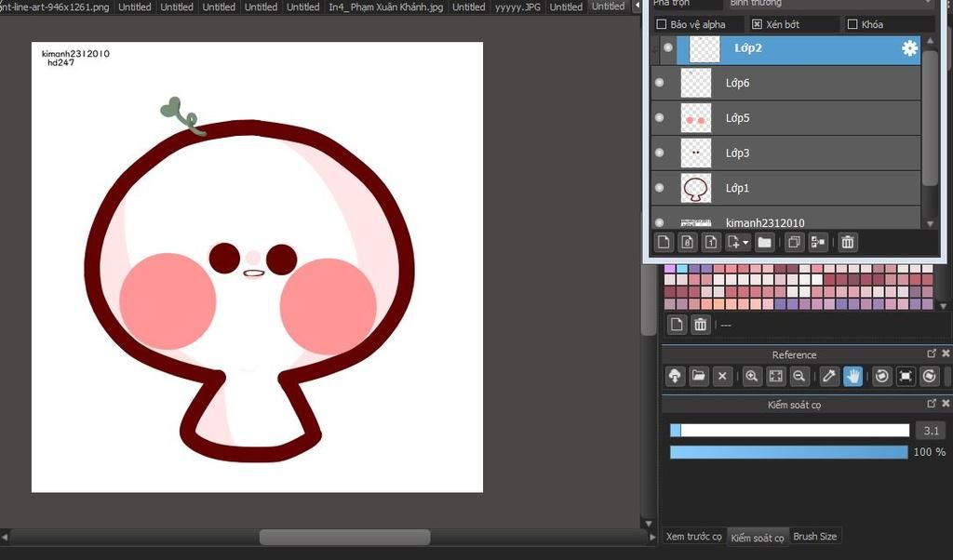953x560 pixels.
Task: Open Lớp2 layer settings gear
Action: click(909, 49)
